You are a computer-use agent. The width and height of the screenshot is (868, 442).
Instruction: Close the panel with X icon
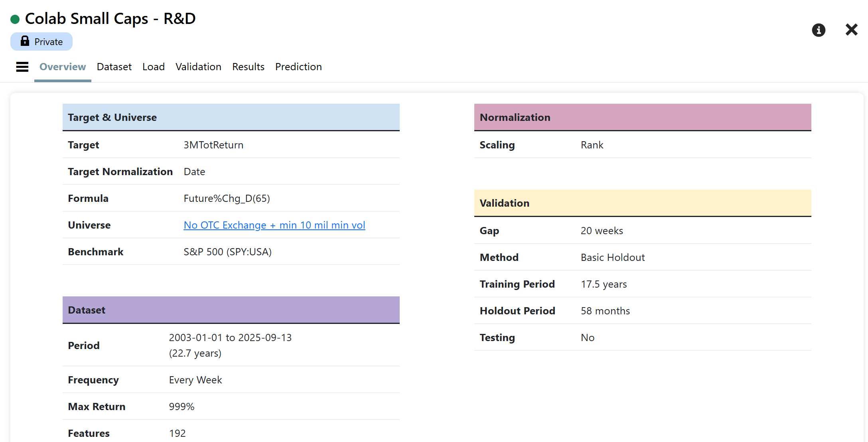[851, 30]
